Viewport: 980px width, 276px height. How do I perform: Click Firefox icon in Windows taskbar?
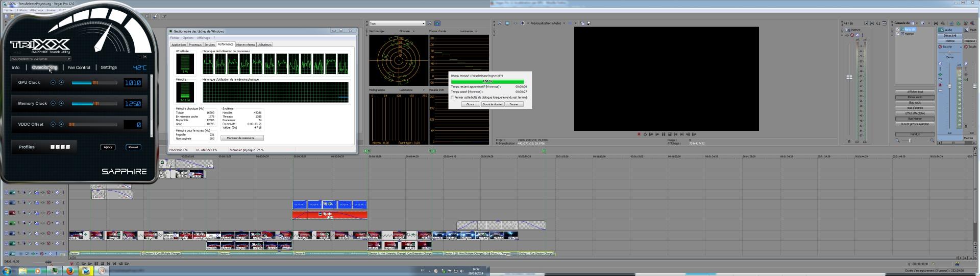(70, 271)
